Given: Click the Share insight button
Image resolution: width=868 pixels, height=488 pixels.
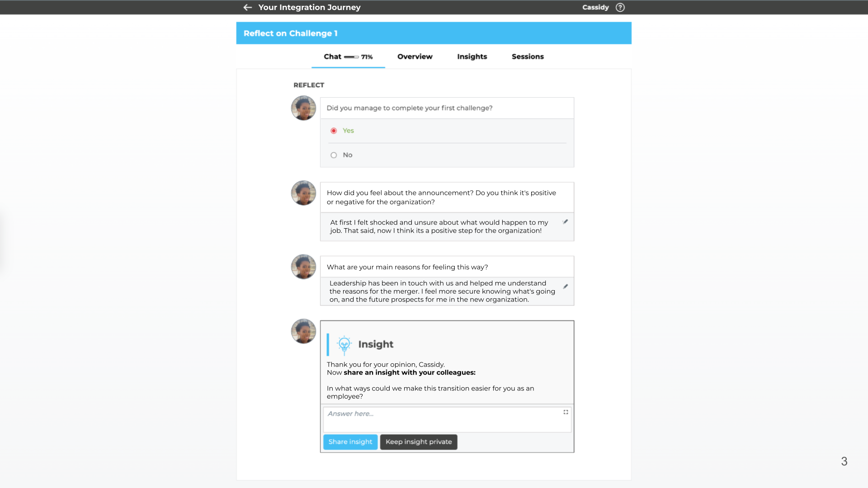Looking at the screenshot, I should point(350,441).
